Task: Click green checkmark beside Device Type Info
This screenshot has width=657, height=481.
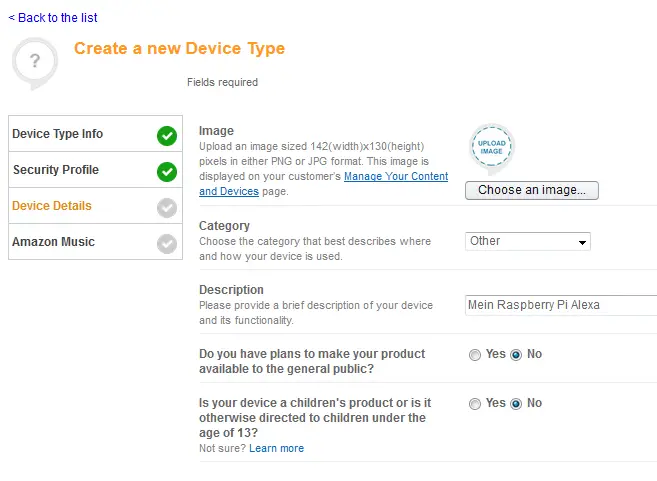Action: click(x=167, y=136)
